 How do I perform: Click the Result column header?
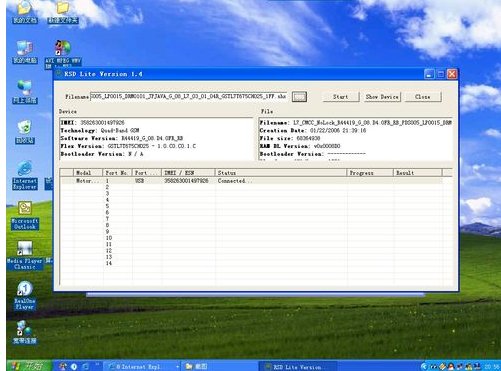coord(418,173)
